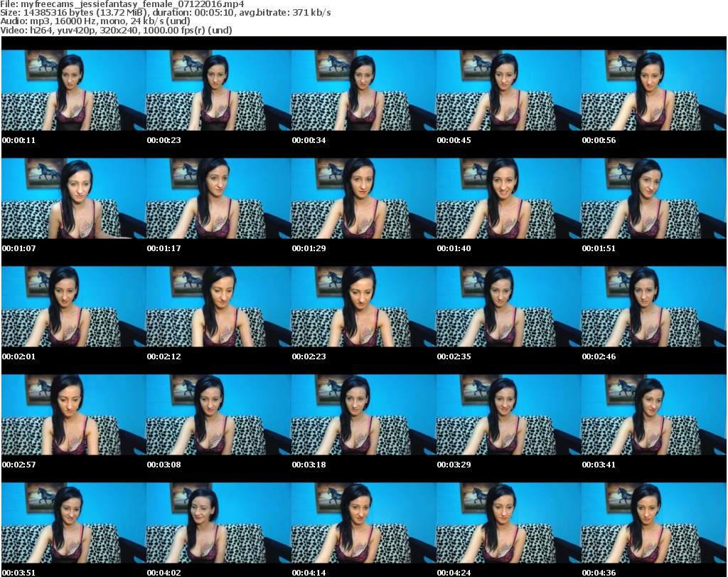The width and height of the screenshot is (728, 577).
Task: Select the thumbnail frame at 00:02:57
Action: 74,415
